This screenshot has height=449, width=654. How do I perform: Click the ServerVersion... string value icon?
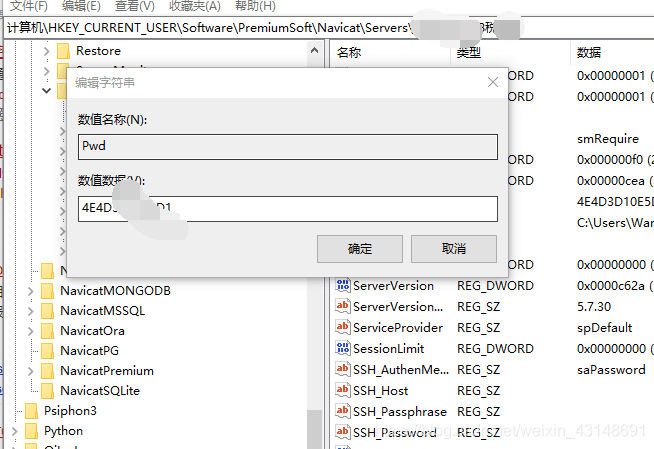(342, 306)
